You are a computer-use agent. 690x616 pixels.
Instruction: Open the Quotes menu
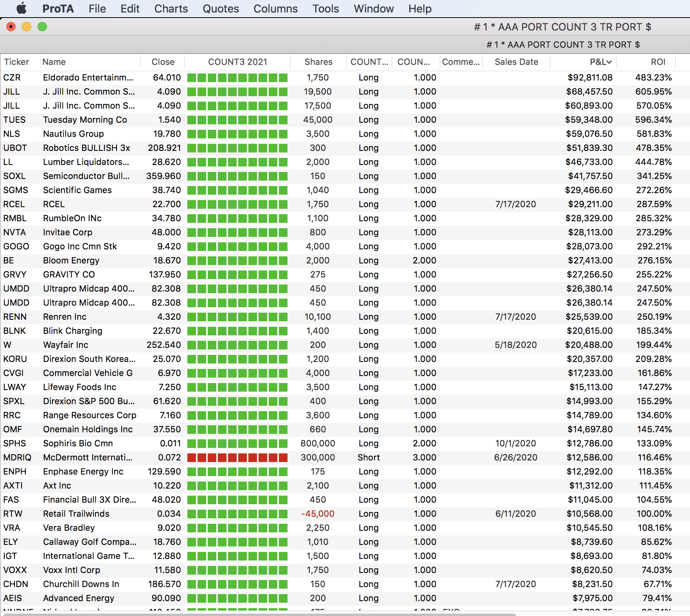pyautogui.click(x=221, y=9)
